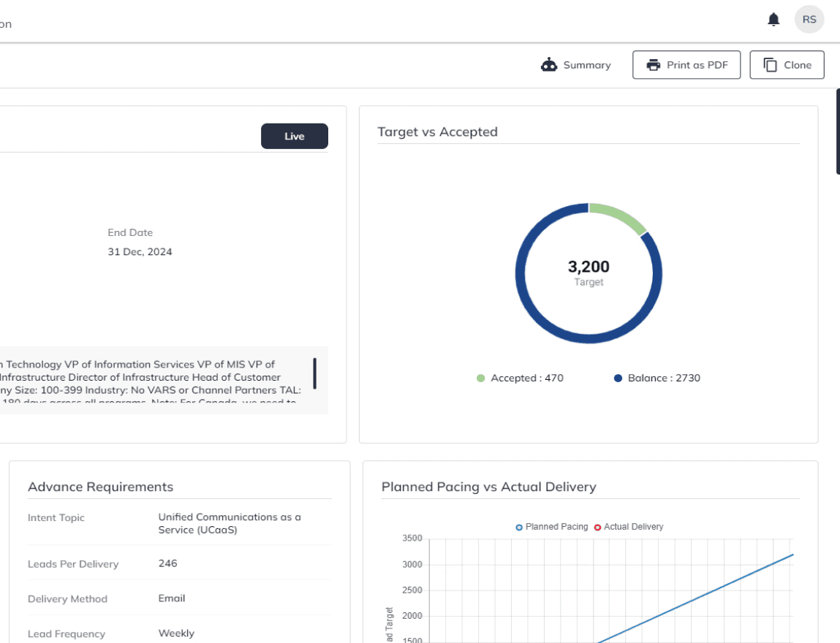Viewport: 840px width, 643px height.
Task: Click the Target vs Accepted heading
Action: pyautogui.click(x=437, y=132)
